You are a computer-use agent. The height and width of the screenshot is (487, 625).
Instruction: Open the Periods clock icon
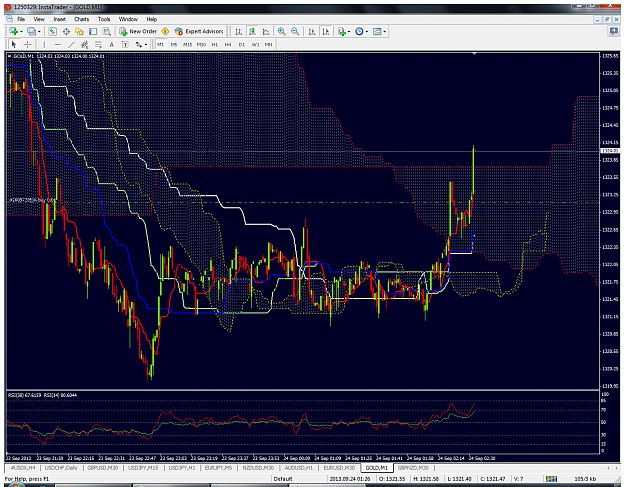(359, 31)
